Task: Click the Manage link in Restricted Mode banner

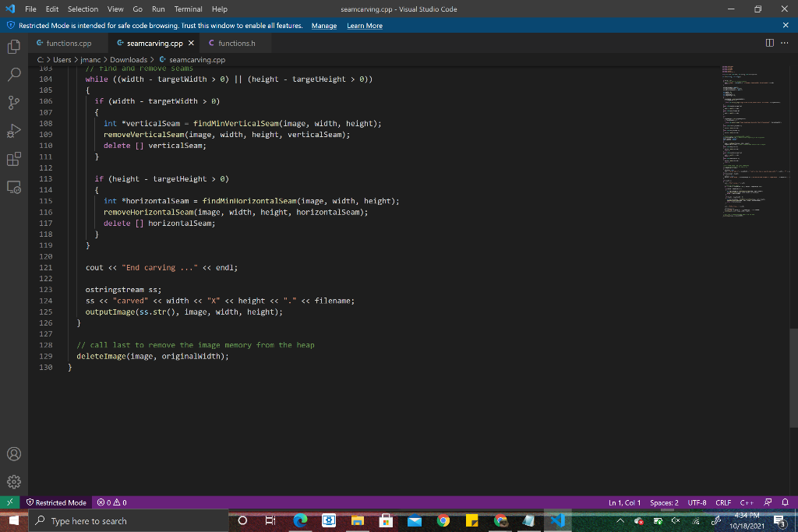Action: coord(323,25)
